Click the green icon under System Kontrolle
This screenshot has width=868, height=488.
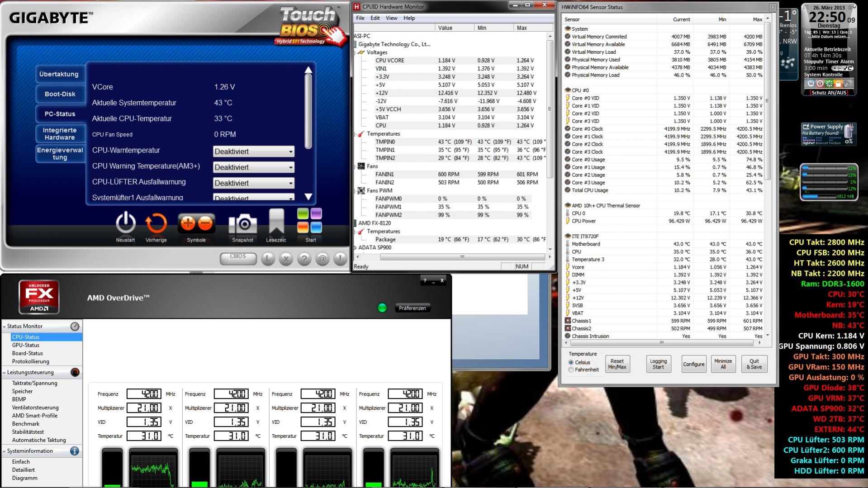point(829,84)
